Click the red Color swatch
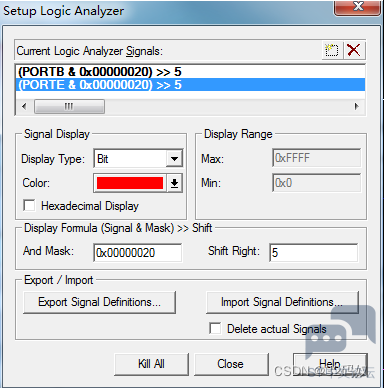 click(130, 183)
